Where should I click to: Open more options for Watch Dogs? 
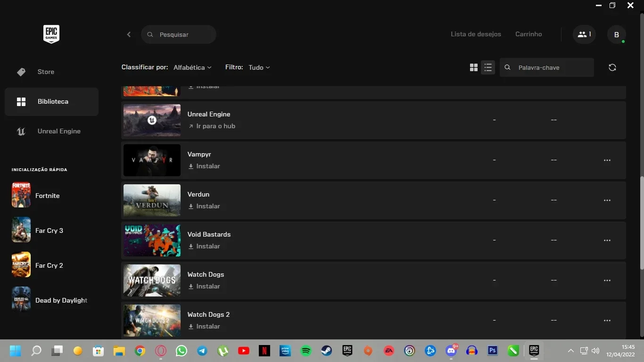pyautogui.click(x=607, y=280)
